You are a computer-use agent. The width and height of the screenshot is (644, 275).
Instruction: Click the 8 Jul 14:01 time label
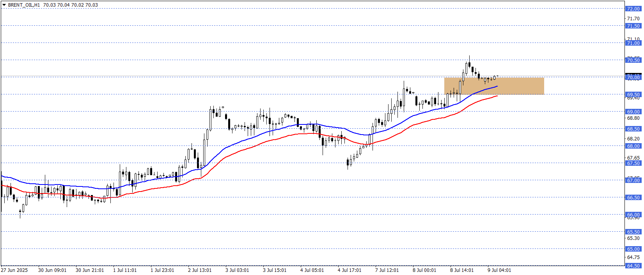click(x=462, y=270)
